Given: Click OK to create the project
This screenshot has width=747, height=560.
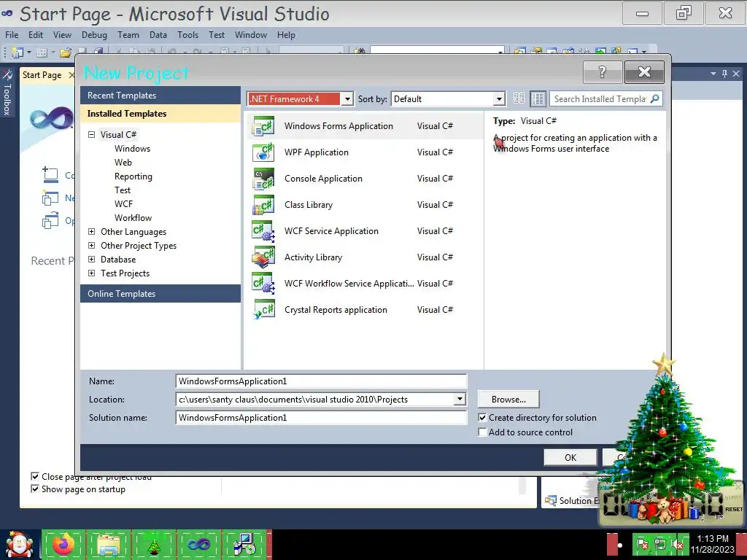Looking at the screenshot, I should click(x=570, y=458).
